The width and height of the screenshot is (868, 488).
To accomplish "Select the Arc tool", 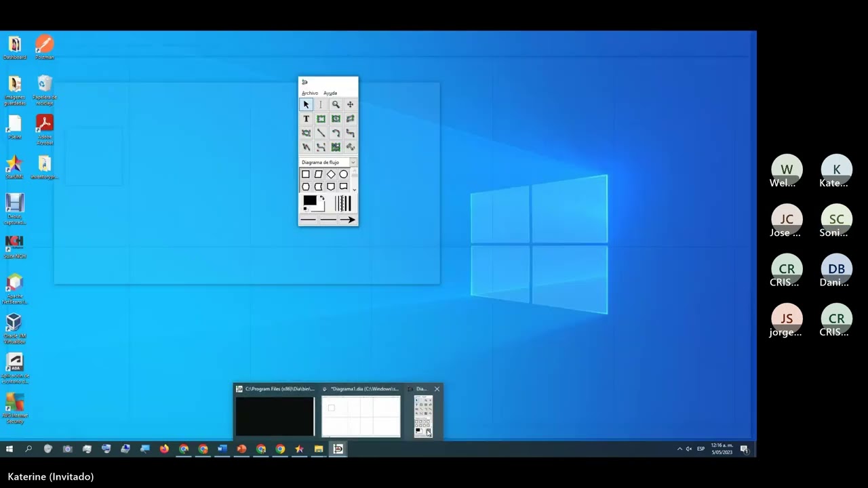I will (336, 133).
